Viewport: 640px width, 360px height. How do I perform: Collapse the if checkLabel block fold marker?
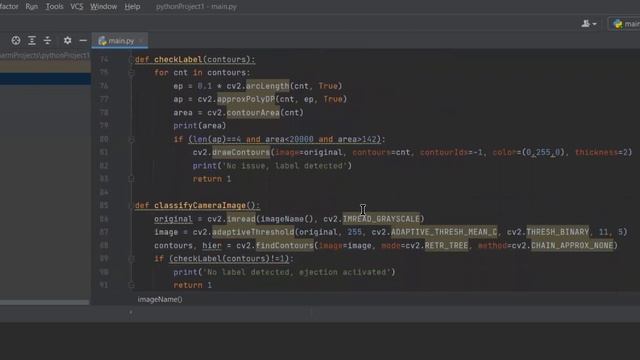point(131,258)
